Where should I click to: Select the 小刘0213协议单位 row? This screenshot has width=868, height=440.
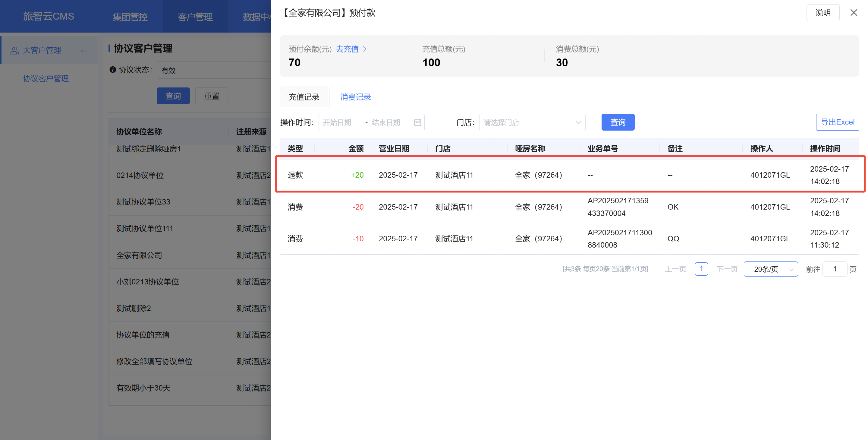[x=190, y=282]
